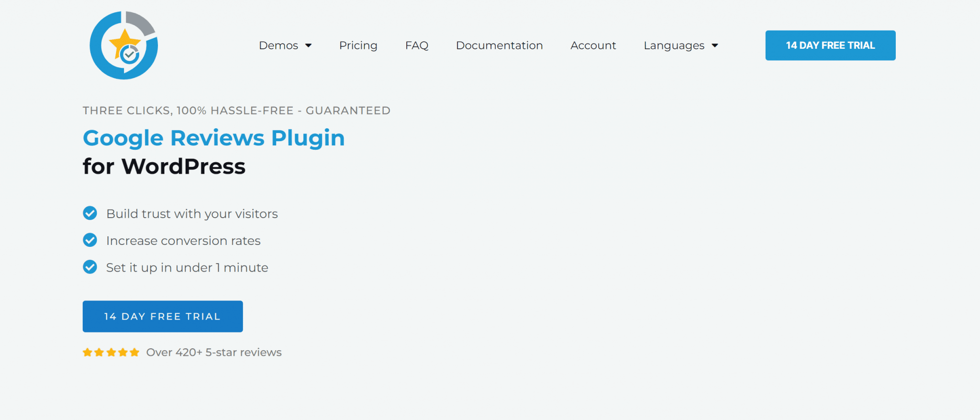The height and width of the screenshot is (420, 980).
Task: Click the third gold rating star
Action: click(x=111, y=353)
